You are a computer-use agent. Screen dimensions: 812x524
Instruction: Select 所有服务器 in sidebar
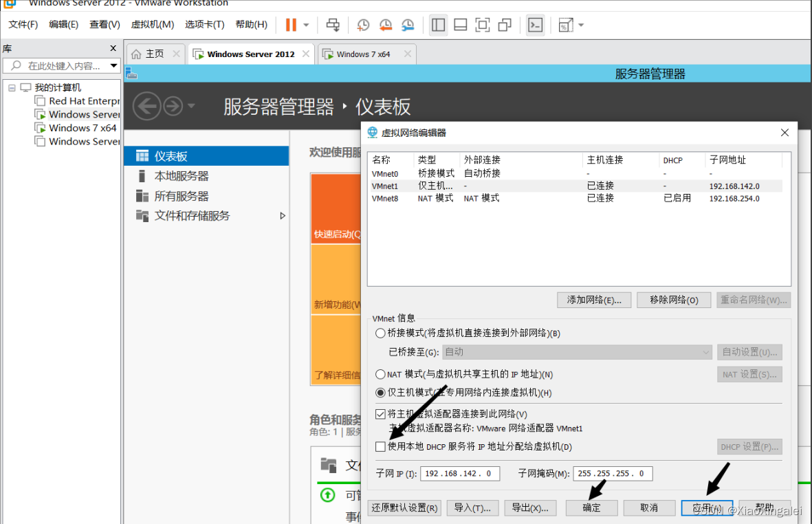[x=206, y=196]
